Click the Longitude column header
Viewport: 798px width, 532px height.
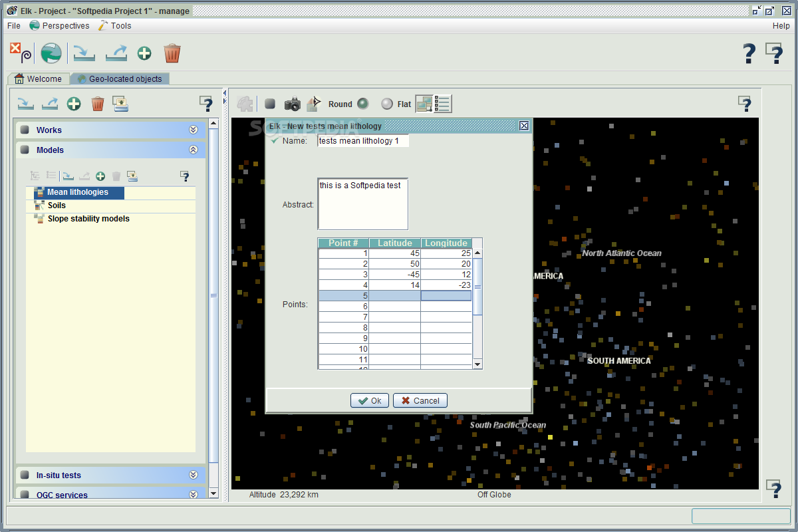point(446,243)
